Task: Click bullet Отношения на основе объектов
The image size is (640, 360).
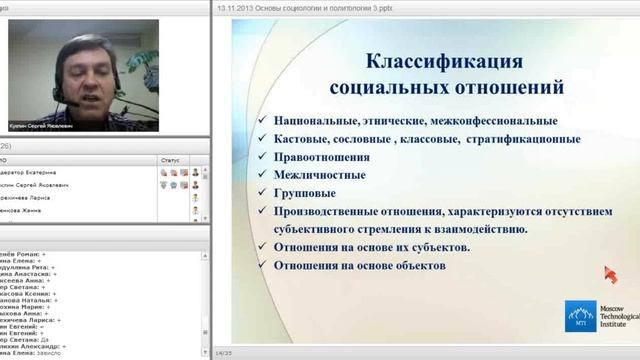Action: pyautogui.click(x=360, y=266)
